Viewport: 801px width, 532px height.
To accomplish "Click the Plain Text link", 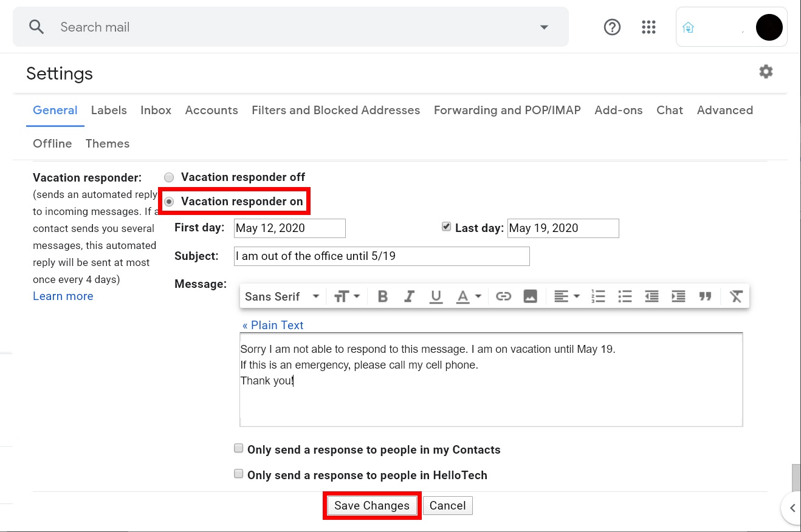I will (273, 325).
